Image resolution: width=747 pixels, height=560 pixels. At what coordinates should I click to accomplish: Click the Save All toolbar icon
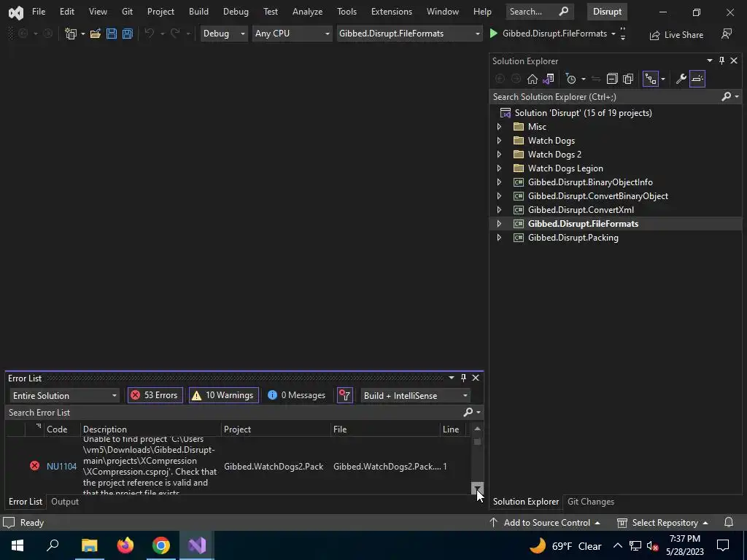tap(127, 34)
